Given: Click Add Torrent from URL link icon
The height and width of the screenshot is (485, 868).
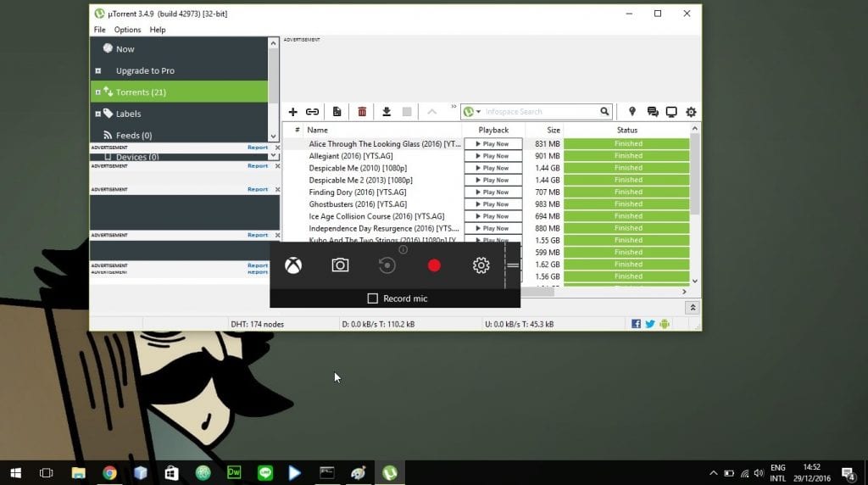Looking at the screenshot, I should [x=313, y=112].
